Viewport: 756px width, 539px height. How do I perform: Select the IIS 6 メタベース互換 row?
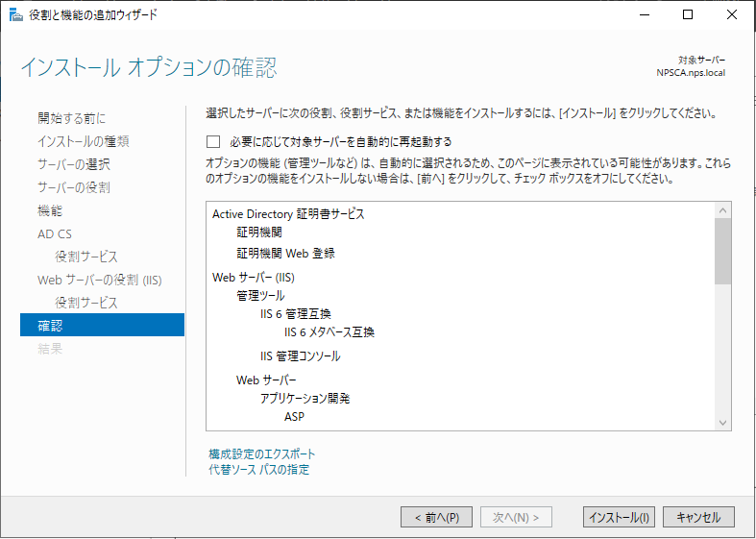pos(329,332)
